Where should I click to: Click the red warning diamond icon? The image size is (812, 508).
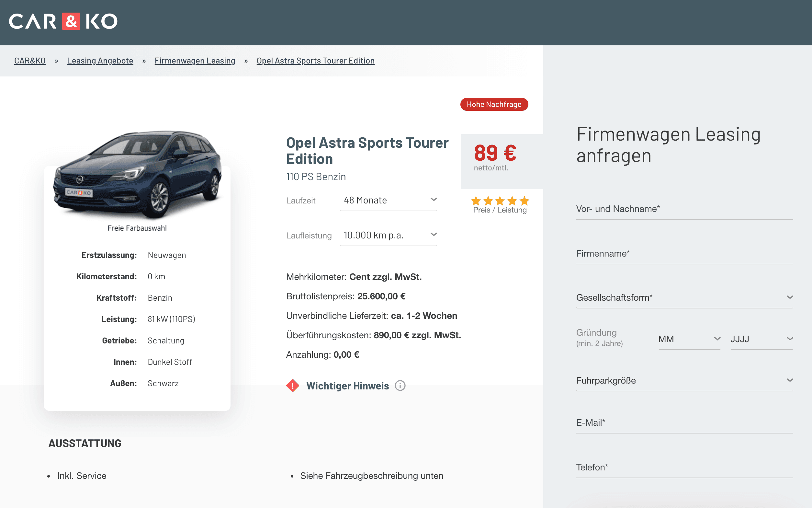(293, 386)
